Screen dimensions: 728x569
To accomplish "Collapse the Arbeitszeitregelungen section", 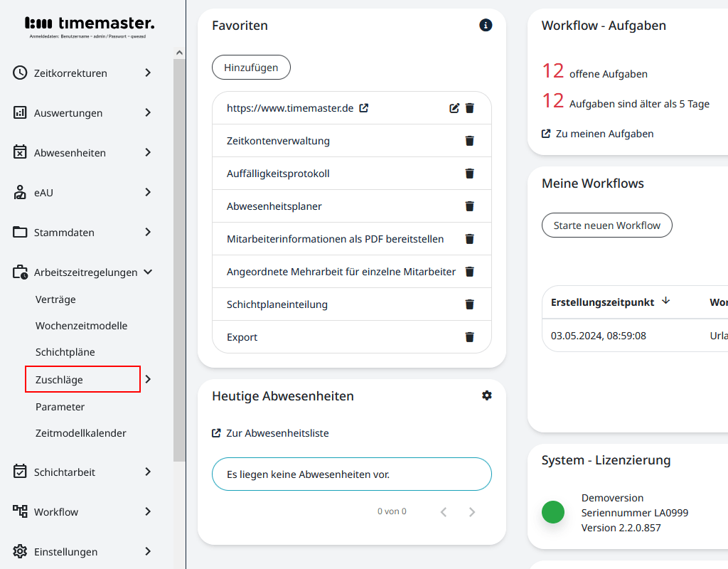I will (148, 272).
